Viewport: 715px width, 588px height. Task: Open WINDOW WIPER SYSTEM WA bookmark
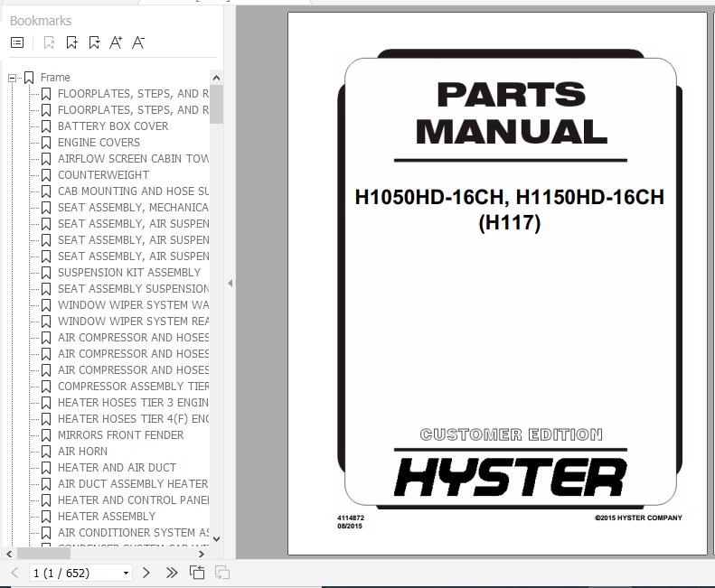pos(133,305)
